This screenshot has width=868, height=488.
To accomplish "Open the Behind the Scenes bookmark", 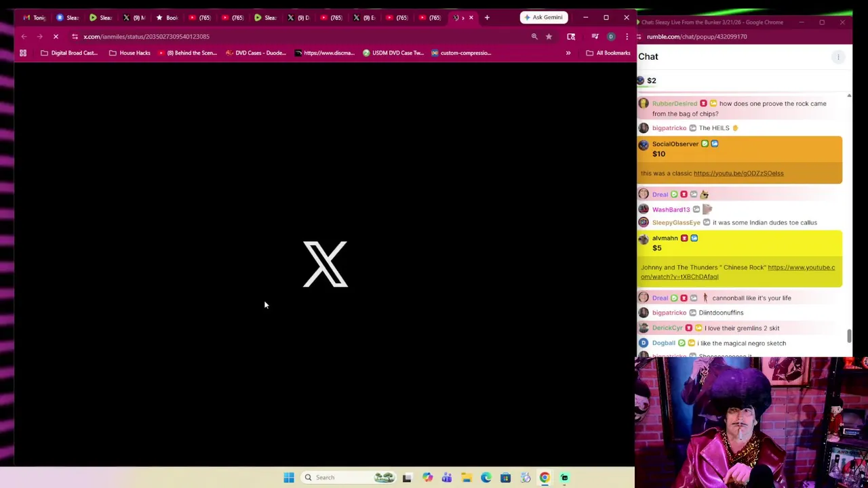I will (x=187, y=53).
